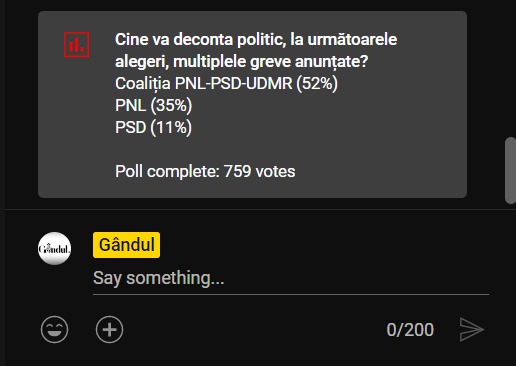Click the underline beneath the chat input
This screenshot has height=366, width=516.
click(x=291, y=294)
